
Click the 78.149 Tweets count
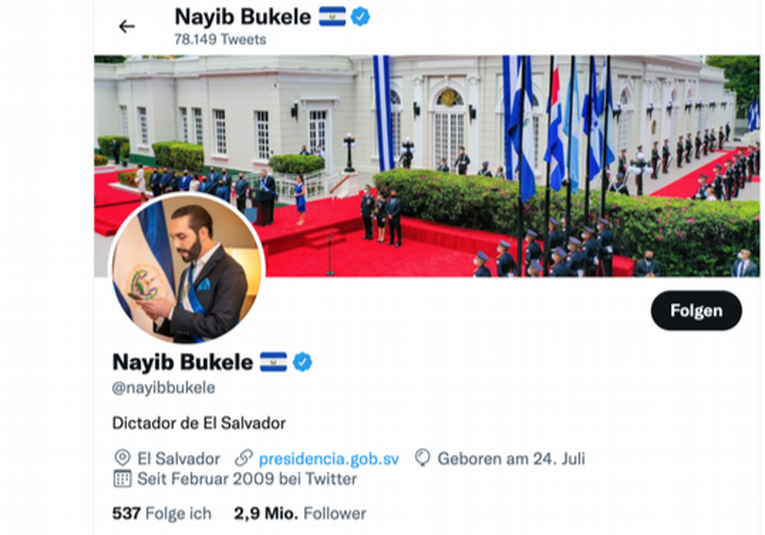(x=221, y=40)
